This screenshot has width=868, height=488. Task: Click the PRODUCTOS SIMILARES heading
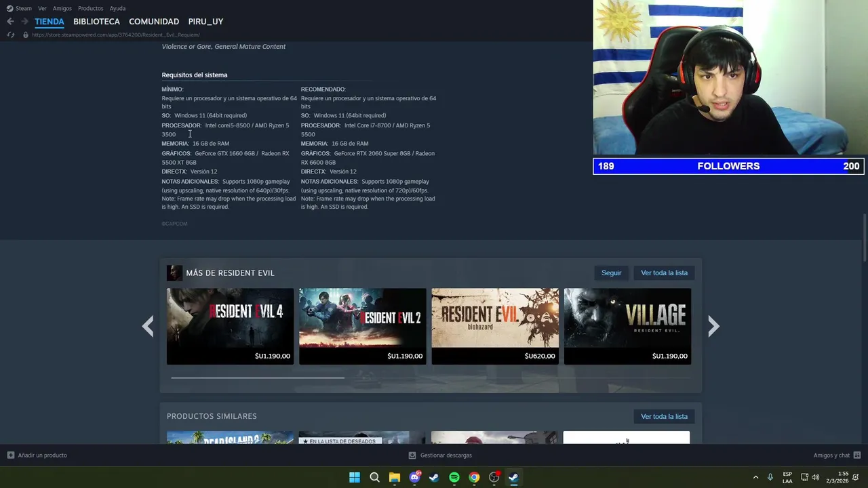212,416
